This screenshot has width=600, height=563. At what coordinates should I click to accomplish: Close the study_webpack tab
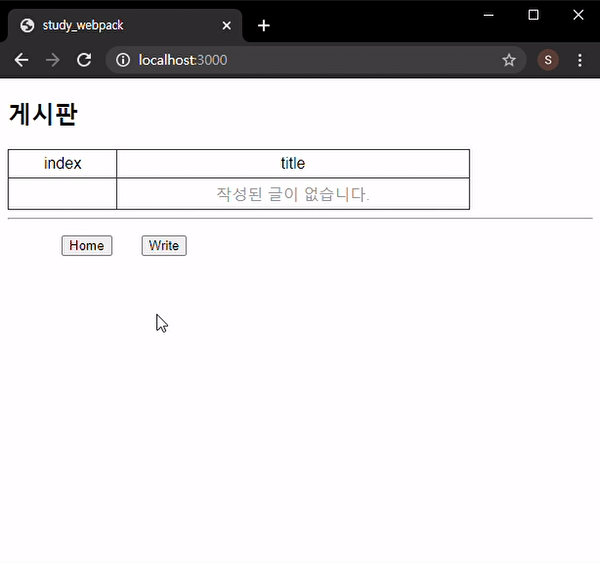[x=227, y=26]
